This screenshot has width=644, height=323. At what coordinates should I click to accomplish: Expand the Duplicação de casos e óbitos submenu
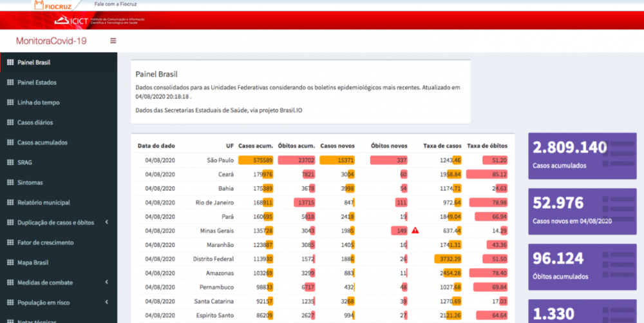coord(106,222)
